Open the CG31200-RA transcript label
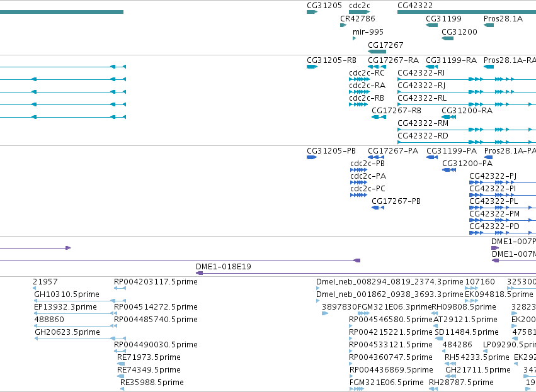This screenshot has height=392, width=536. pyautogui.click(x=467, y=111)
